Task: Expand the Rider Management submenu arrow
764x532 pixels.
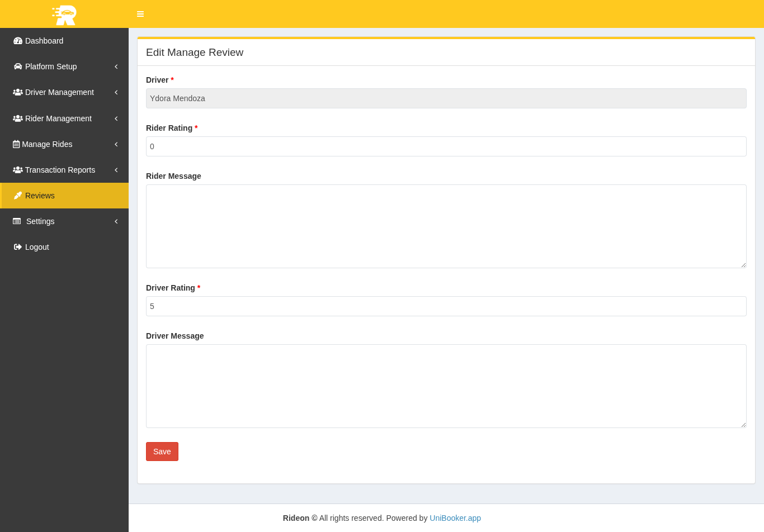Action: click(116, 118)
